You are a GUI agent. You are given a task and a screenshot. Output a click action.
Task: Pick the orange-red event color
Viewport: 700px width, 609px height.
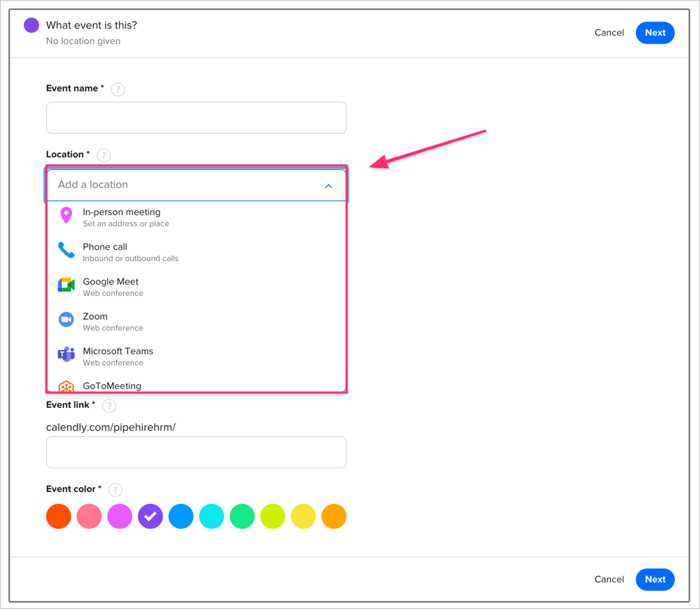58,516
